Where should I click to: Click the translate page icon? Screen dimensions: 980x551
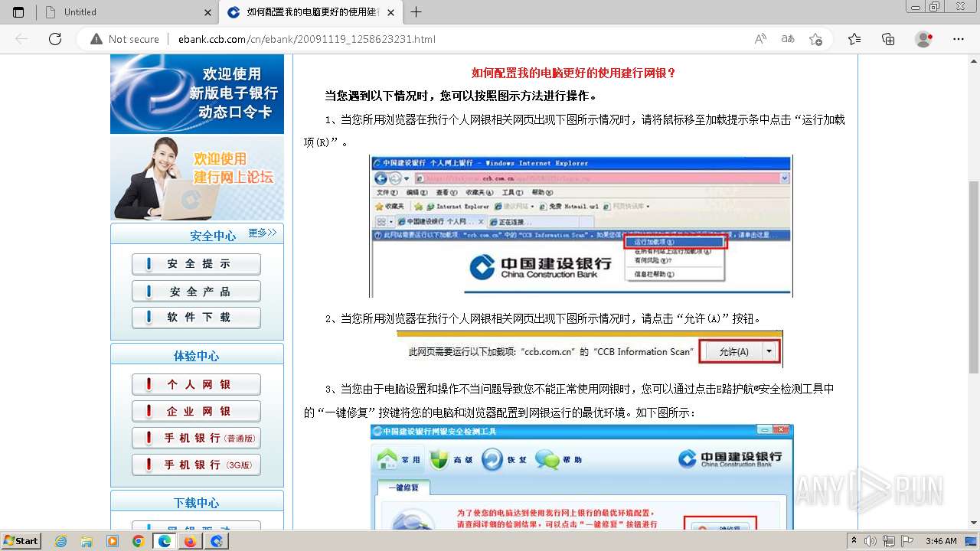point(788,39)
